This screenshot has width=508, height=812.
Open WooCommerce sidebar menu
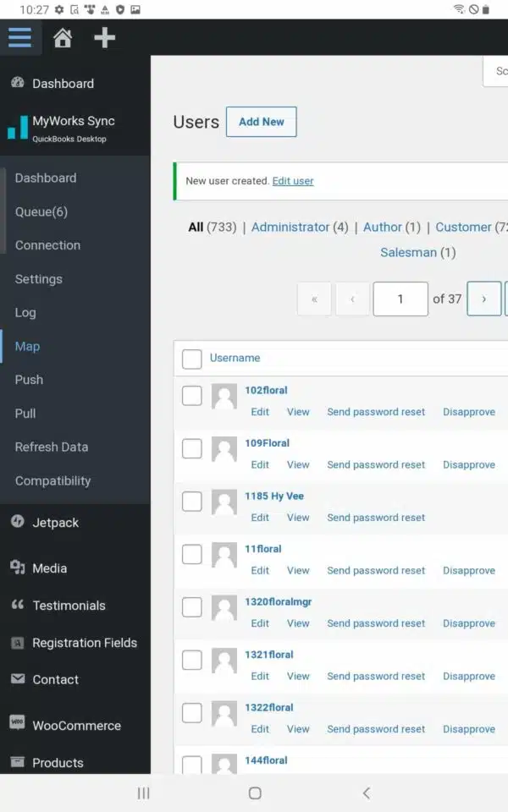click(76, 726)
